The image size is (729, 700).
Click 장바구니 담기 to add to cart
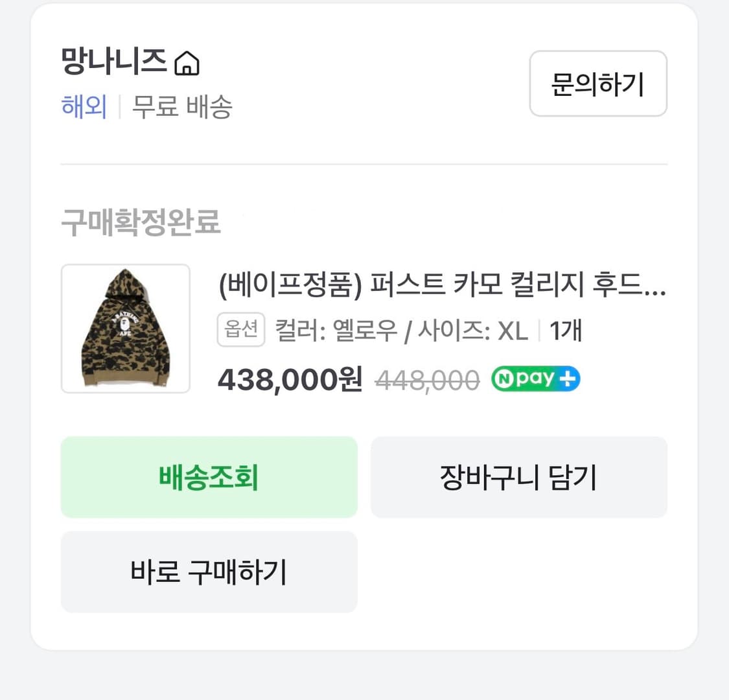pyautogui.click(x=518, y=477)
